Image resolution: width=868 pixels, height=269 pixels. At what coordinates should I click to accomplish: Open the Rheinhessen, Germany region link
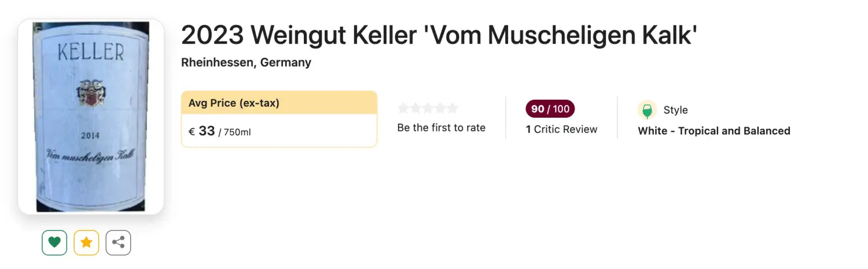246,63
